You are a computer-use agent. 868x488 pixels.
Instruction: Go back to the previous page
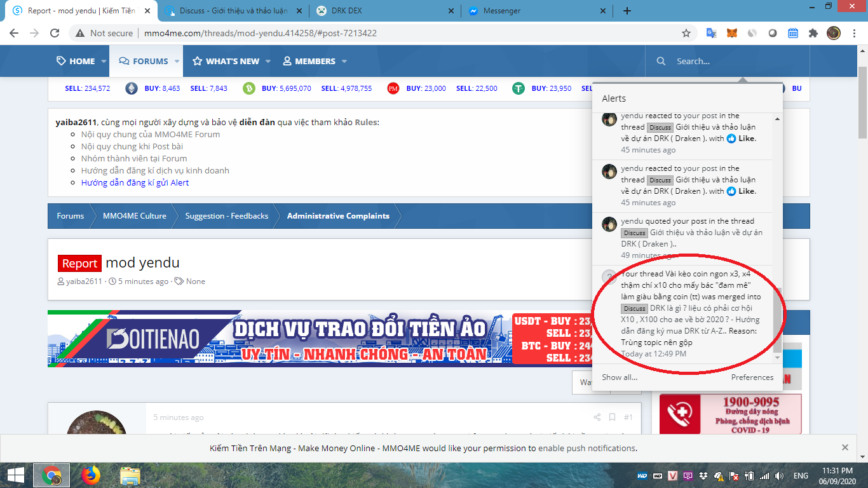coord(14,33)
